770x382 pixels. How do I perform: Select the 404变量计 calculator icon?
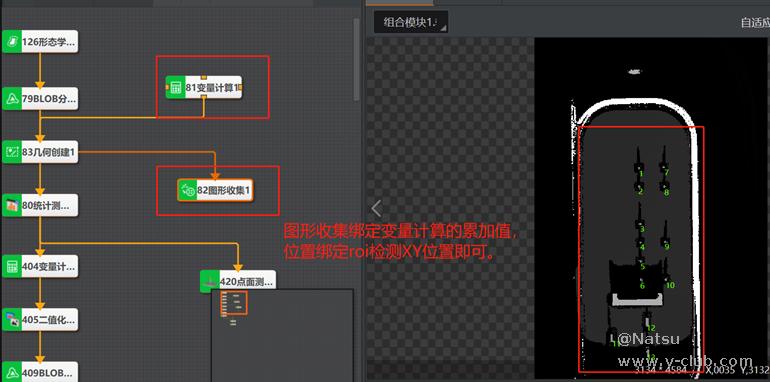[x=12, y=267]
